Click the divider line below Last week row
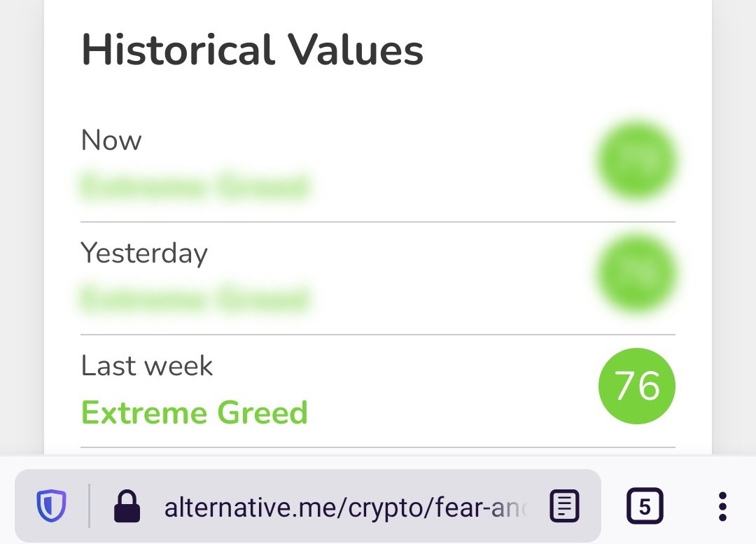The width and height of the screenshot is (756, 544). coord(378,447)
